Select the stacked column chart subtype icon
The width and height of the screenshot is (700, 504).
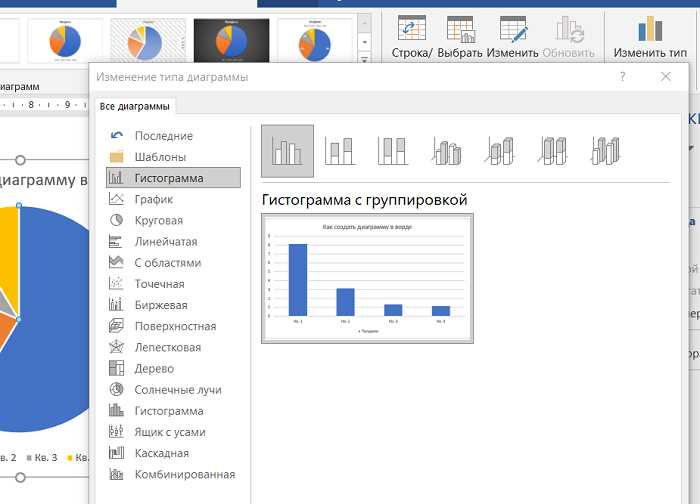(x=340, y=151)
